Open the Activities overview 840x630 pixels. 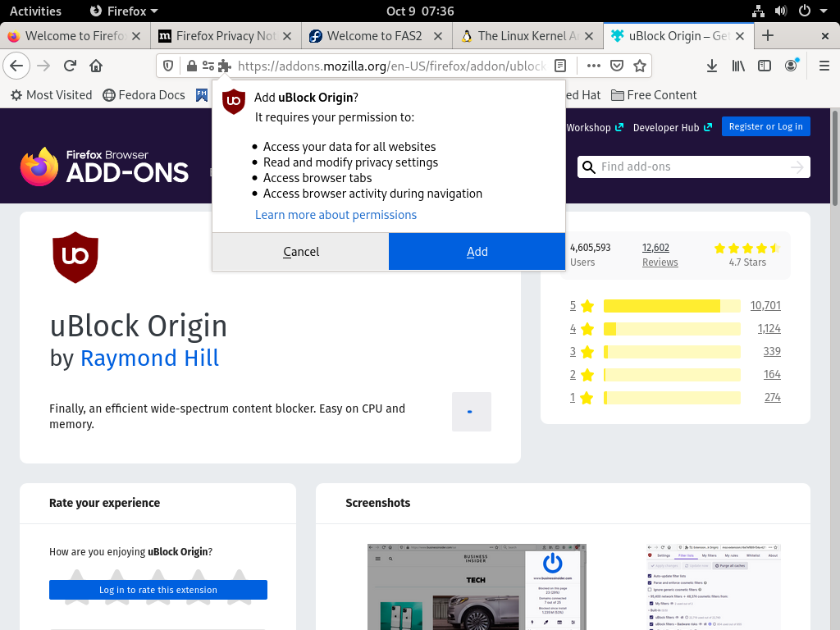[35, 11]
